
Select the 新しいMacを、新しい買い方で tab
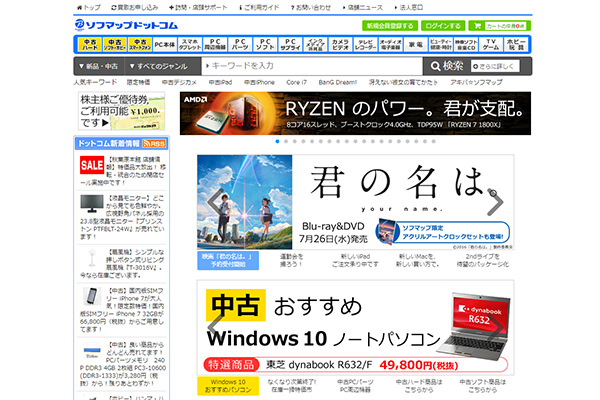point(418,260)
